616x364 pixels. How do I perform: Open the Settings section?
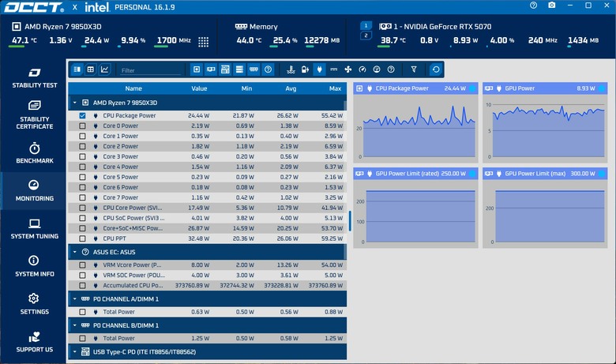[34, 304]
